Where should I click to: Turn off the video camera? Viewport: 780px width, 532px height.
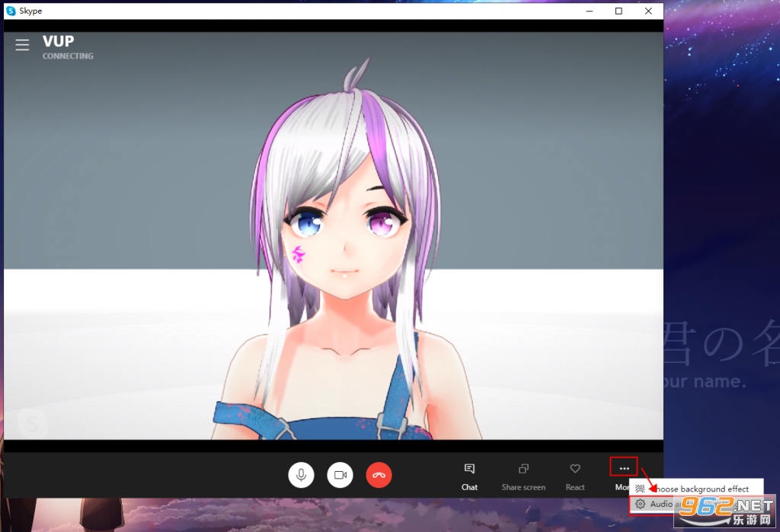340,475
